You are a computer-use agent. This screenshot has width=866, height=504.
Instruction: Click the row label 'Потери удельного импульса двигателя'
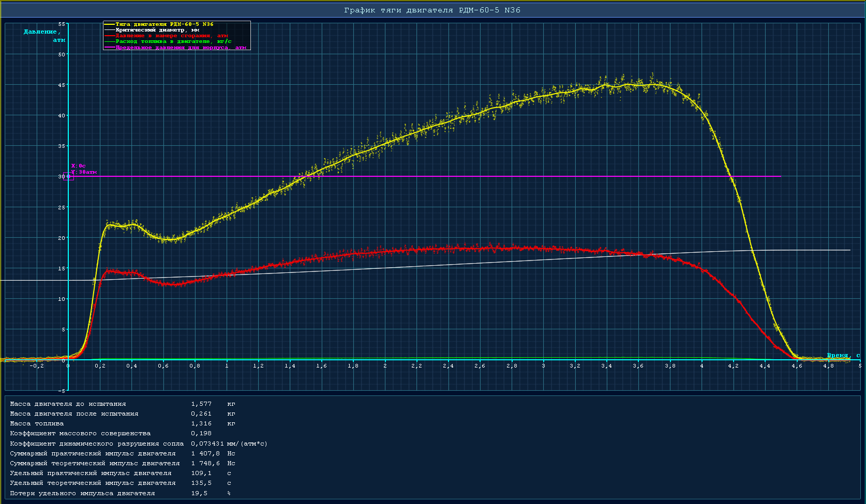tap(82, 493)
